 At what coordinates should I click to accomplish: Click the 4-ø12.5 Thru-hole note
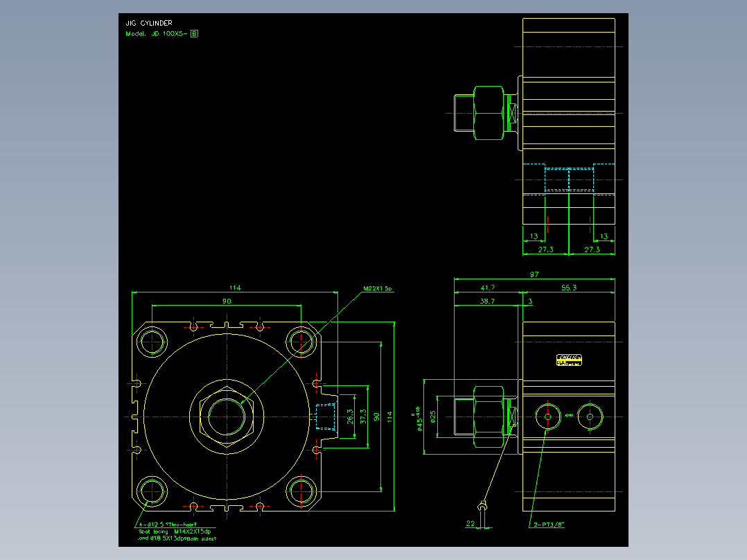pos(168,525)
